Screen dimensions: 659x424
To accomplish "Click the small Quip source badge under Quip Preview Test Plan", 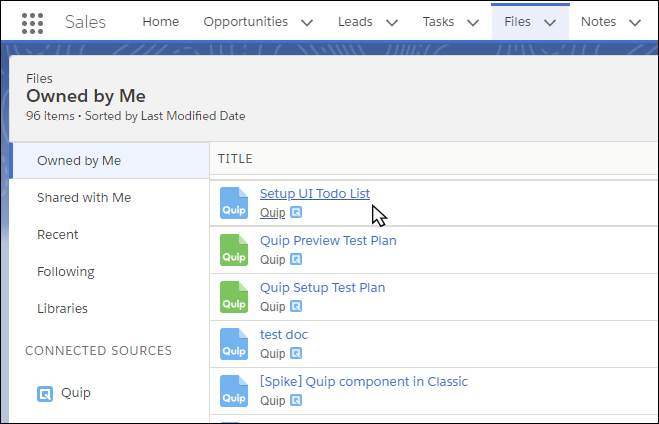I will click(x=296, y=260).
